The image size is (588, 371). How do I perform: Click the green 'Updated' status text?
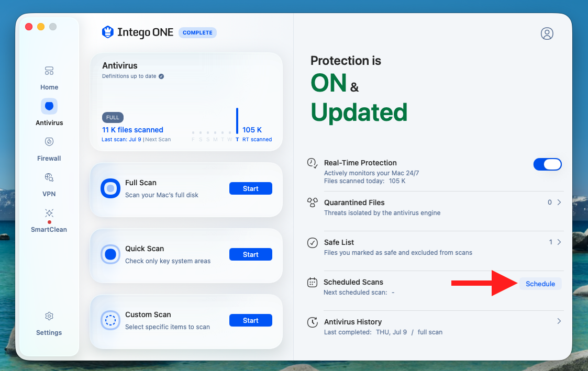tap(359, 113)
